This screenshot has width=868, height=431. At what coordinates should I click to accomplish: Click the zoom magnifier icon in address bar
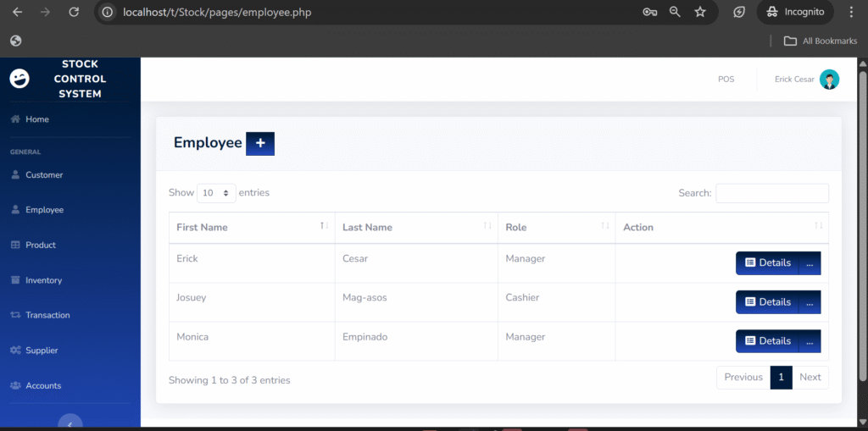pyautogui.click(x=675, y=12)
